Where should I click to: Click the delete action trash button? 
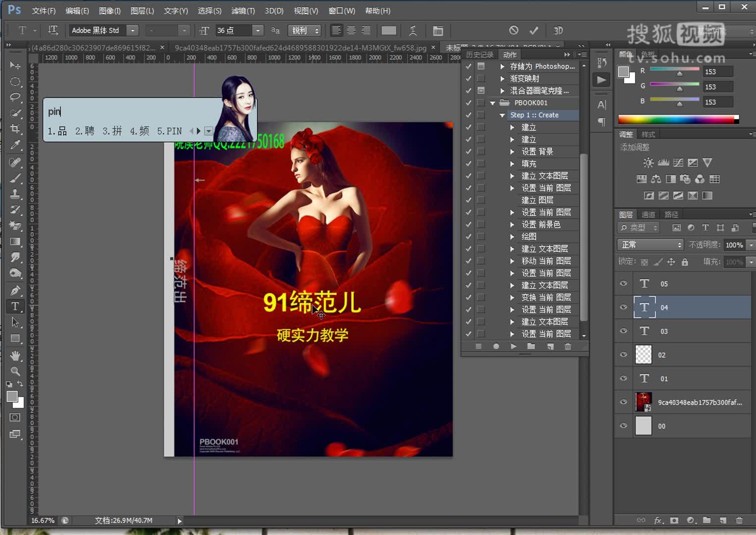click(x=568, y=346)
